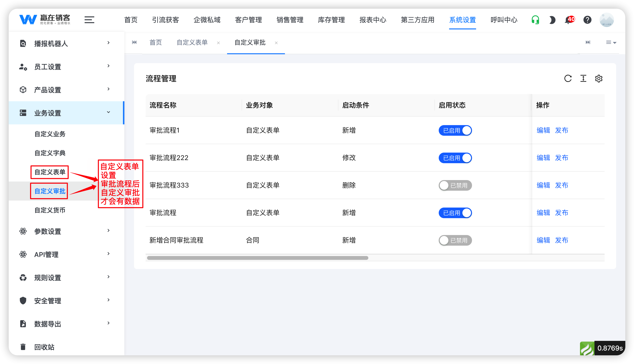The height and width of the screenshot is (364, 634).
Task: Jump to the first tab arrow icon
Action: point(134,42)
